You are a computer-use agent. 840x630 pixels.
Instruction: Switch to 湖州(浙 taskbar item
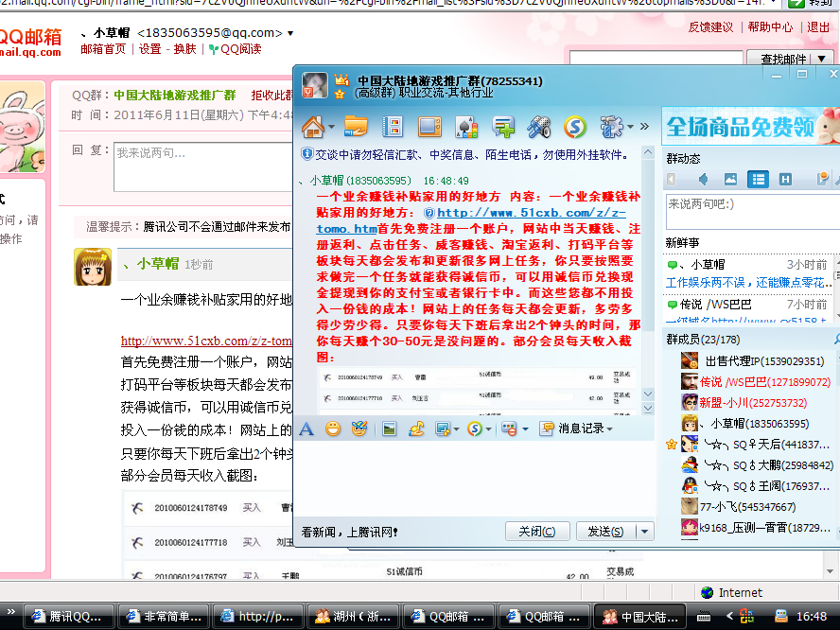point(353,617)
